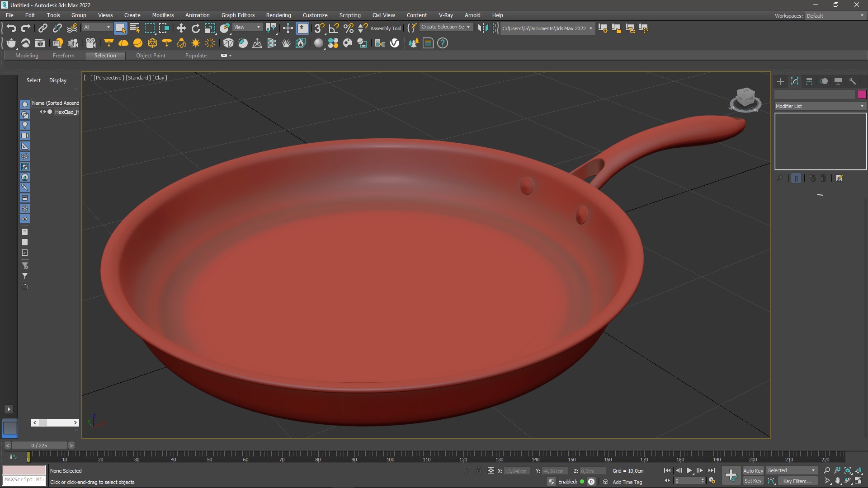This screenshot has height=488, width=868.
Task: Expand the scene explorer side arrow
Action: click(9, 409)
